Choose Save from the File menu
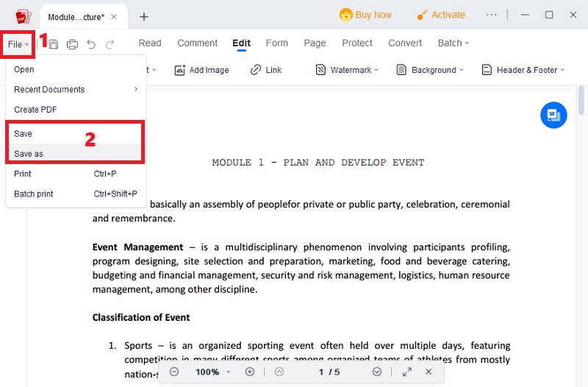The height and width of the screenshot is (387, 588). coord(76,134)
